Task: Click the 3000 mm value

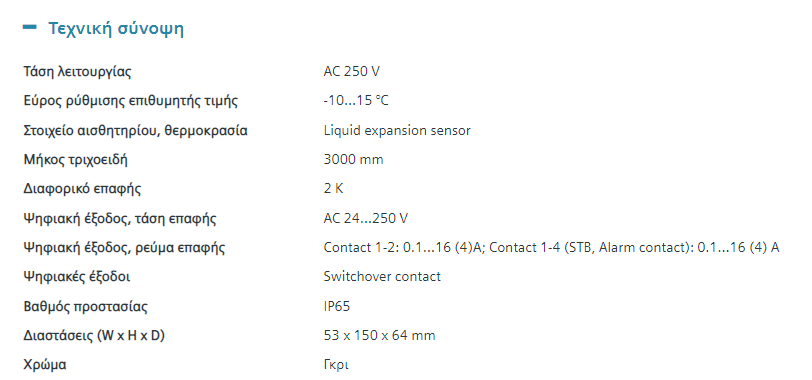Action: coord(354,159)
